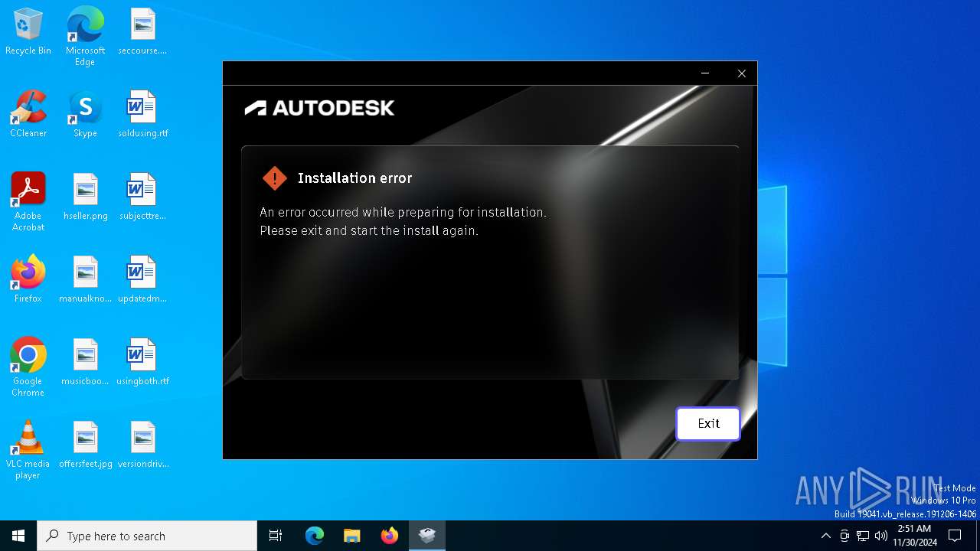Screen dimensions: 980x551
Task: Open File Explorer from the taskbar
Action: [351, 536]
